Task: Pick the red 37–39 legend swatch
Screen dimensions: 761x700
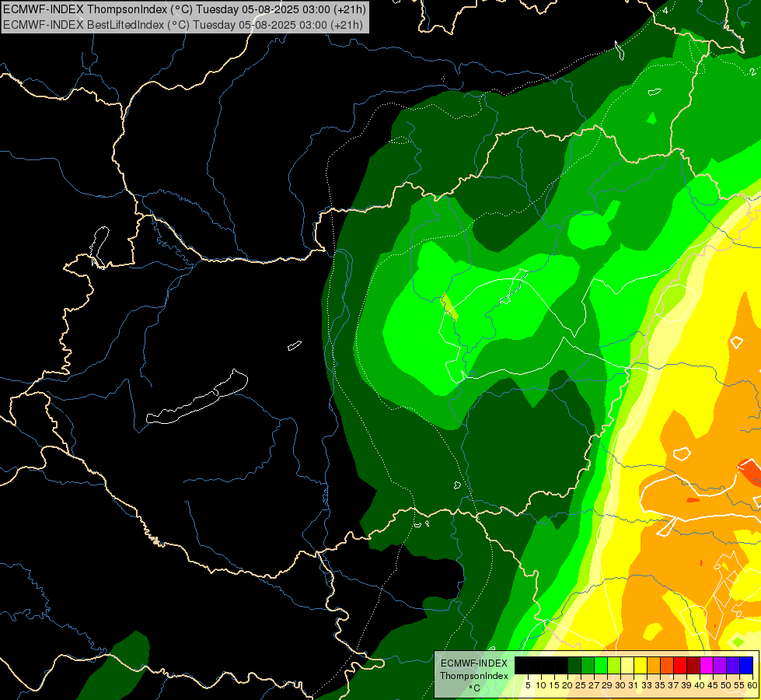Action: [680, 666]
